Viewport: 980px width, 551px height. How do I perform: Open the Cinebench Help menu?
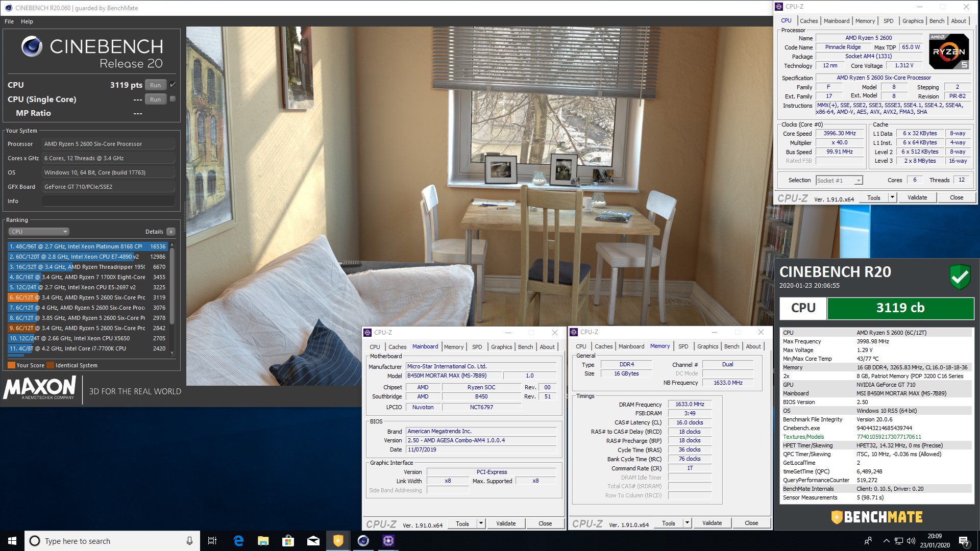[27, 21]
